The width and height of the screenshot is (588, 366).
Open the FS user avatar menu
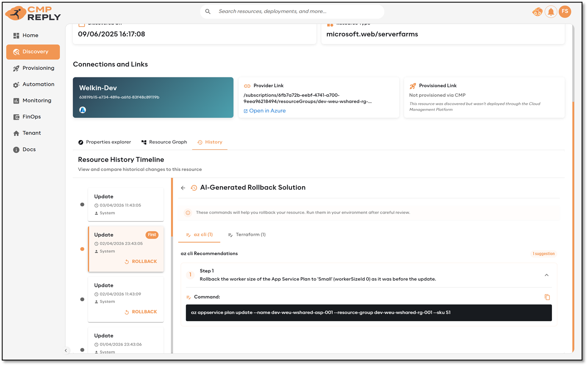pyautogui.click(x=565, y=12)
